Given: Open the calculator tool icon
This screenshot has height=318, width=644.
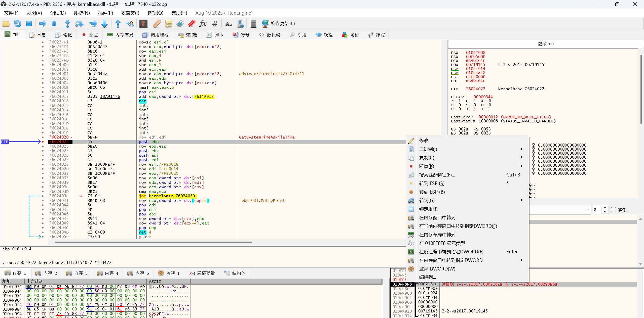Looking at the screenshot, I should point(253,24).
